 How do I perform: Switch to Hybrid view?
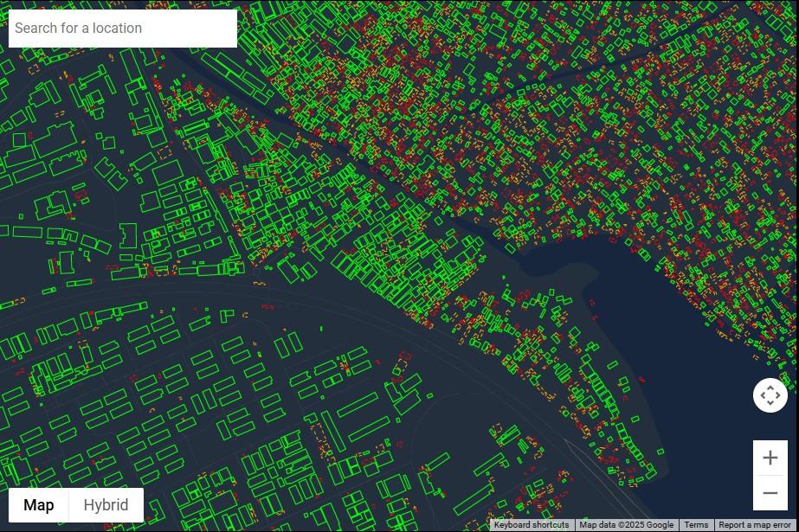106,505
